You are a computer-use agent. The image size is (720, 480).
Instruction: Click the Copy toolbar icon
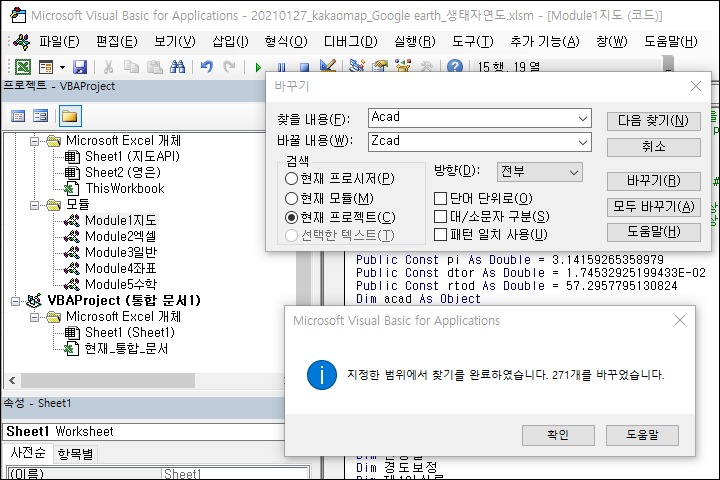131,67
